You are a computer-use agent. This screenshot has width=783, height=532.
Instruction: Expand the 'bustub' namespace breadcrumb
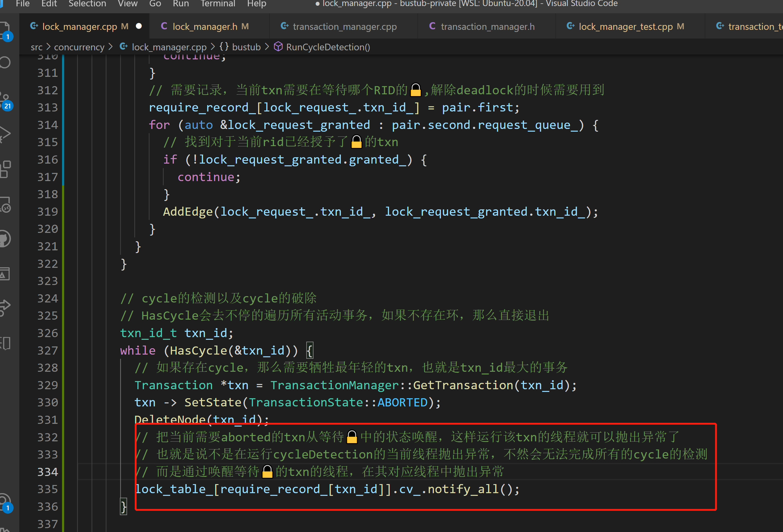(246, 47)
